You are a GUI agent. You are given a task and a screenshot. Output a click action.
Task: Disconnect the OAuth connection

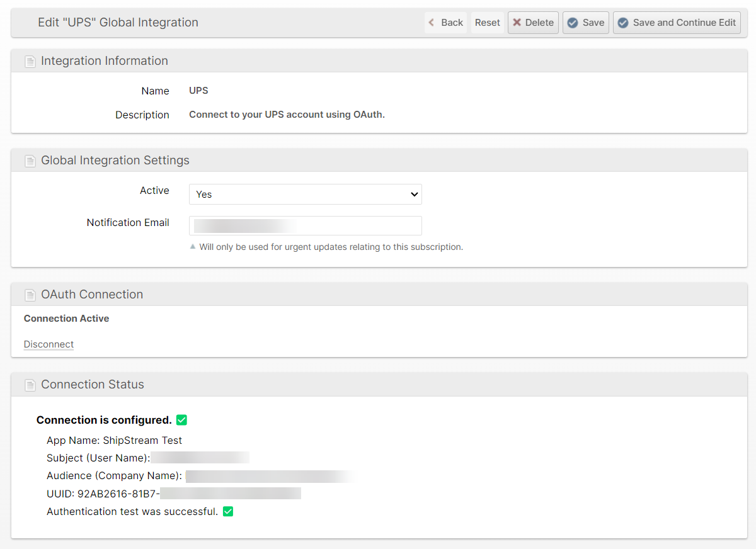tap(49, 344)
